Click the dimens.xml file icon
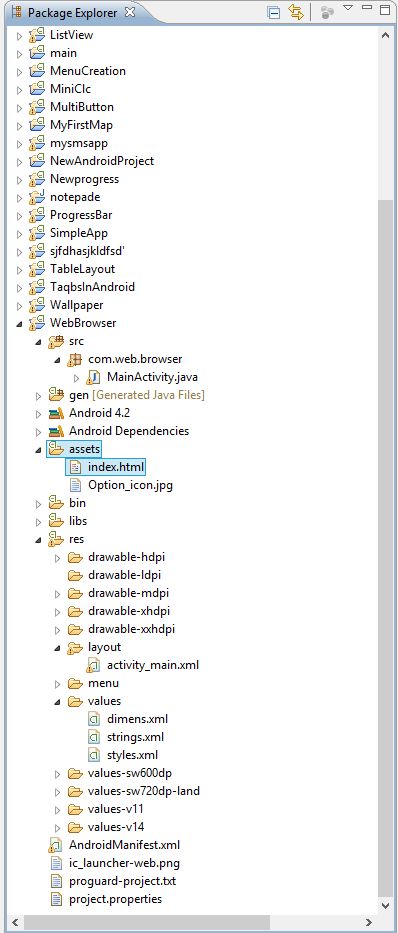The height and width of the screenshot is (933, 398). [94, 719]
